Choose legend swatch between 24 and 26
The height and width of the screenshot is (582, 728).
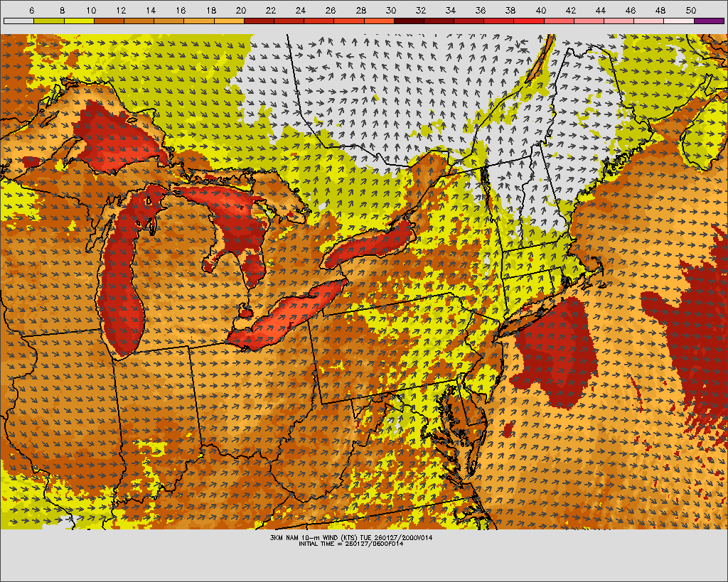319,21
